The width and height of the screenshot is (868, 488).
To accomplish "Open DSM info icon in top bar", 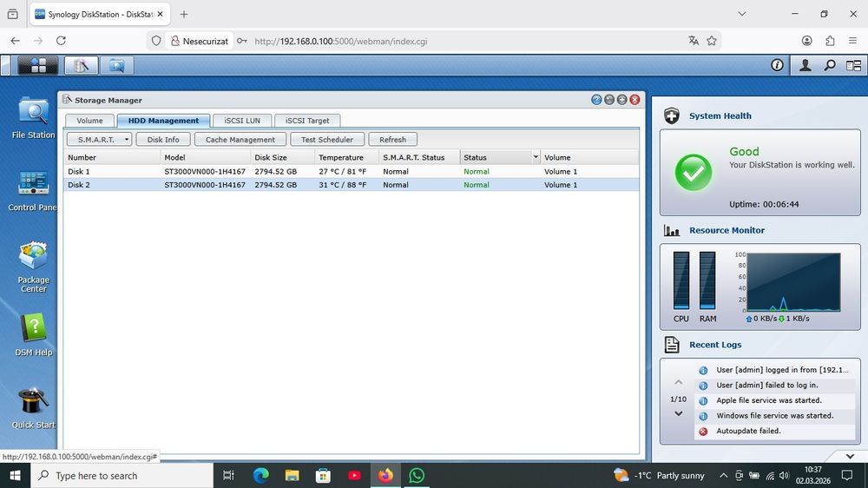I will [x=777, y=65].
